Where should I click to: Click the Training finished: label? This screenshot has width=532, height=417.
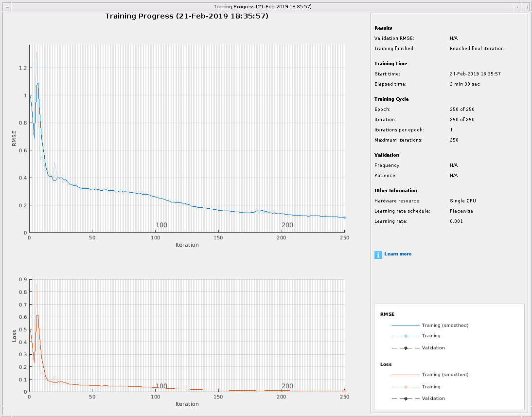[x=394, y=49]
